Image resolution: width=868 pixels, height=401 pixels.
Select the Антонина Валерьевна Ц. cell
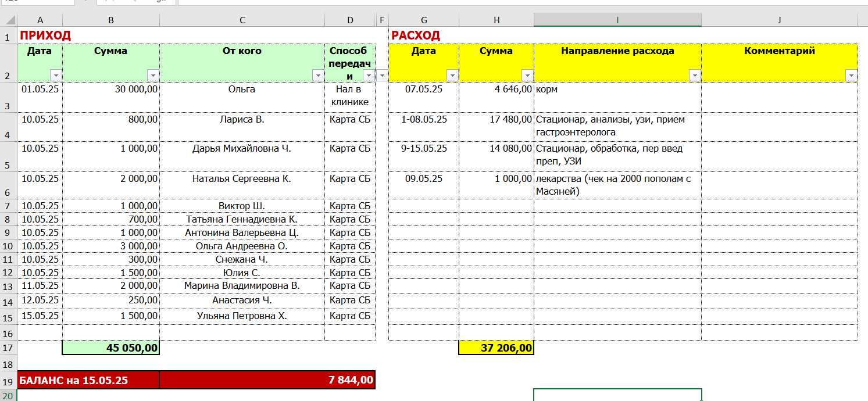[x=242, y=232]
